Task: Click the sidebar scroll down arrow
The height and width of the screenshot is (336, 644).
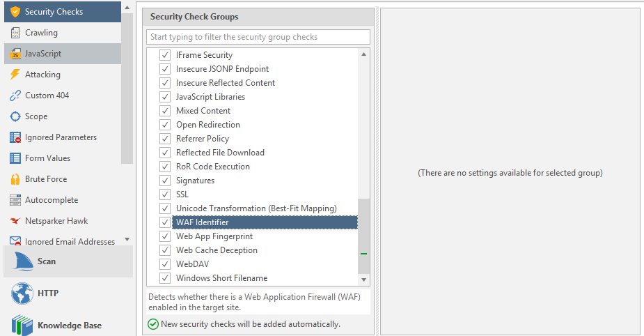Action: pyautogui.click(x=127, y=239)
